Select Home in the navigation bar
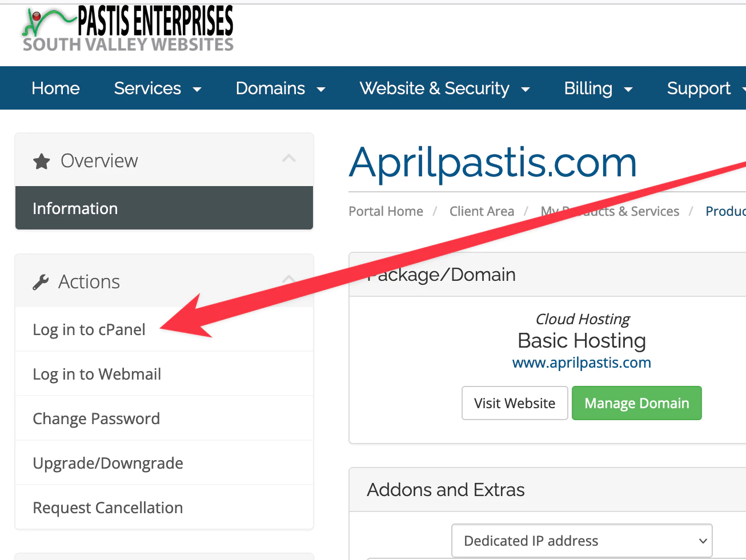746x560 pixels. tap(55, 88)
